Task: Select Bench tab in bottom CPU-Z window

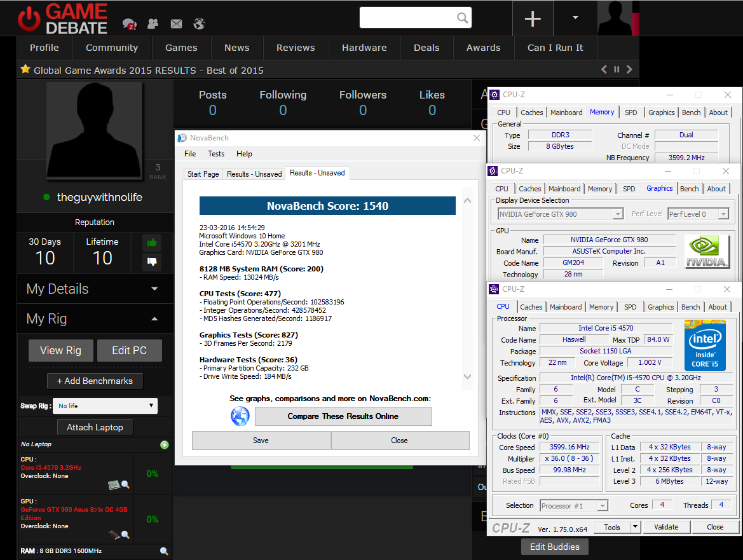Action: 690,307
